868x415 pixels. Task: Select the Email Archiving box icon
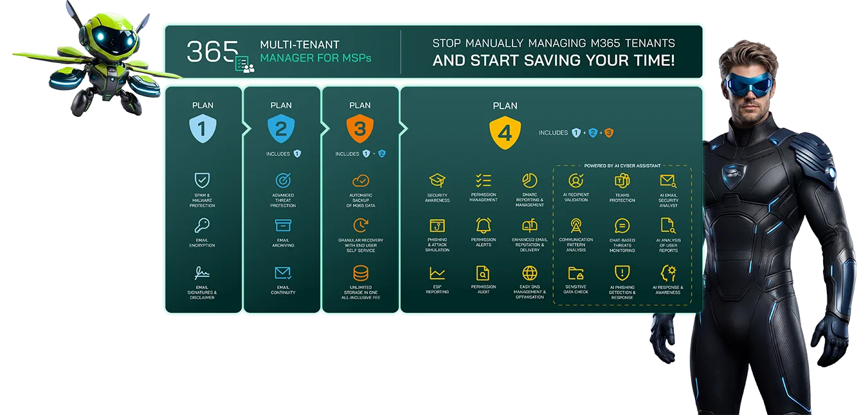(x=283, y=225)
